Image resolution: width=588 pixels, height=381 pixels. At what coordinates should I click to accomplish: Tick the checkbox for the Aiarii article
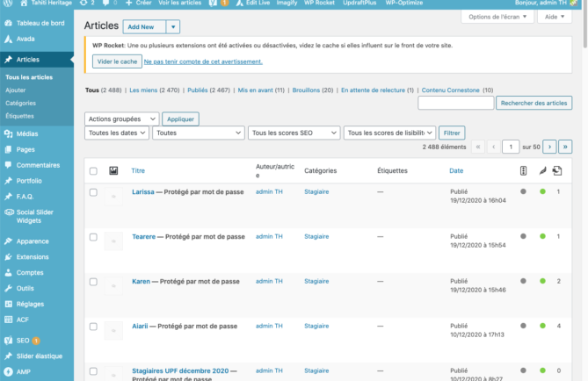(93, 327)
